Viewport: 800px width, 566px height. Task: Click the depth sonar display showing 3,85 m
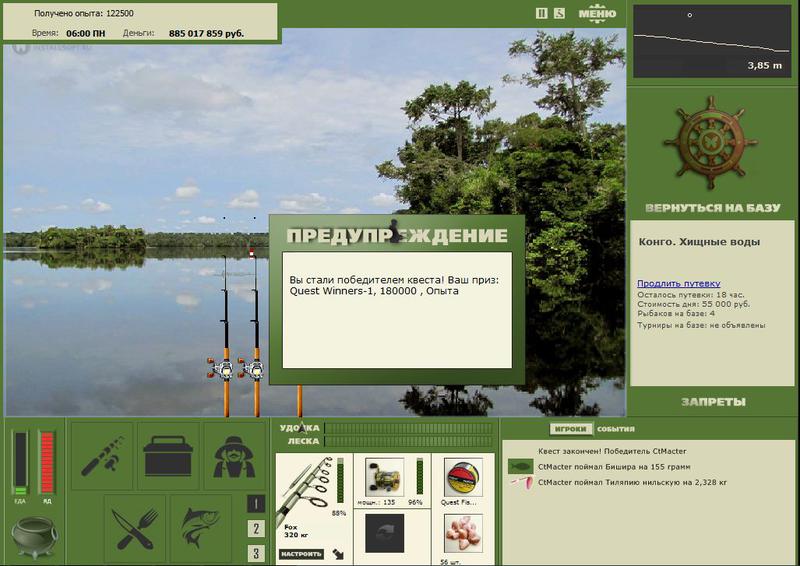coord(712,41)
